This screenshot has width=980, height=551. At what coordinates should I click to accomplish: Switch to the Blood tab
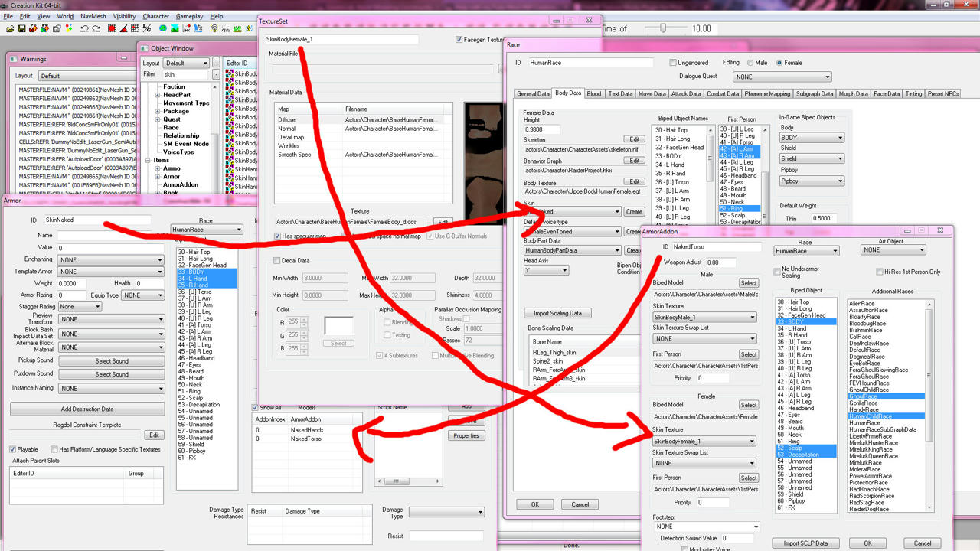click(594, 93)
